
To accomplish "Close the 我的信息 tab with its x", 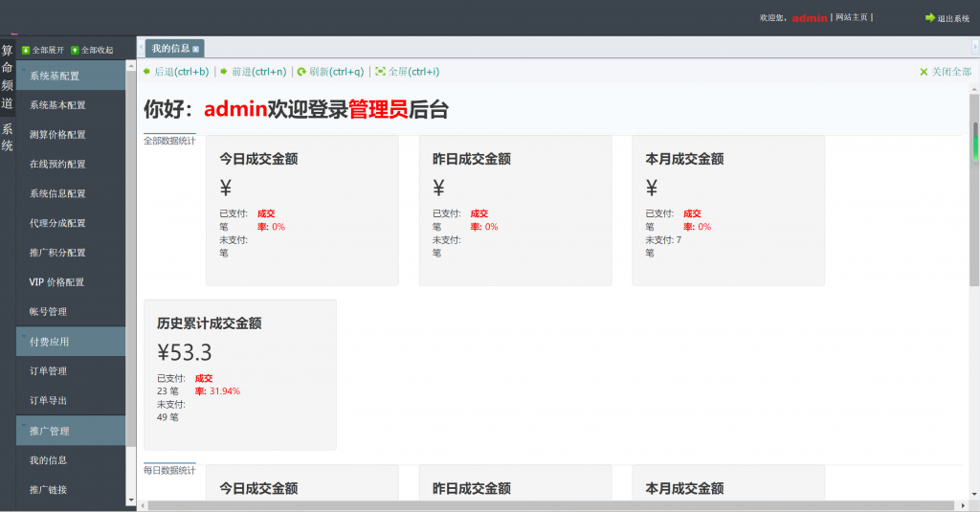I will tap(196, 49).
